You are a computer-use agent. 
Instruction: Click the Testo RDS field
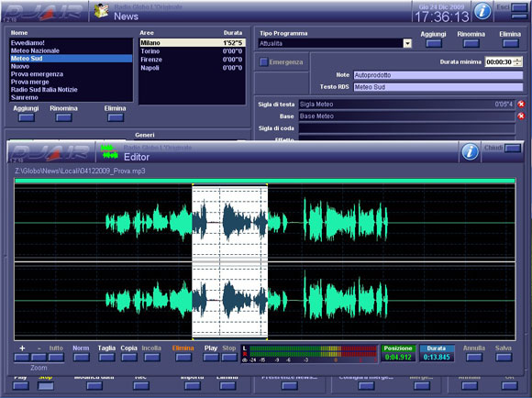[x=438, y=87]
